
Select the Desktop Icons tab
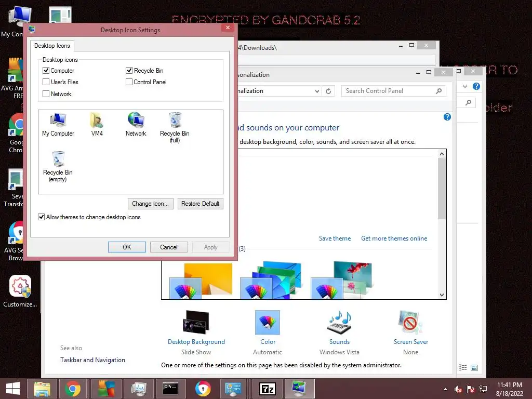click(x=52, y=46)
